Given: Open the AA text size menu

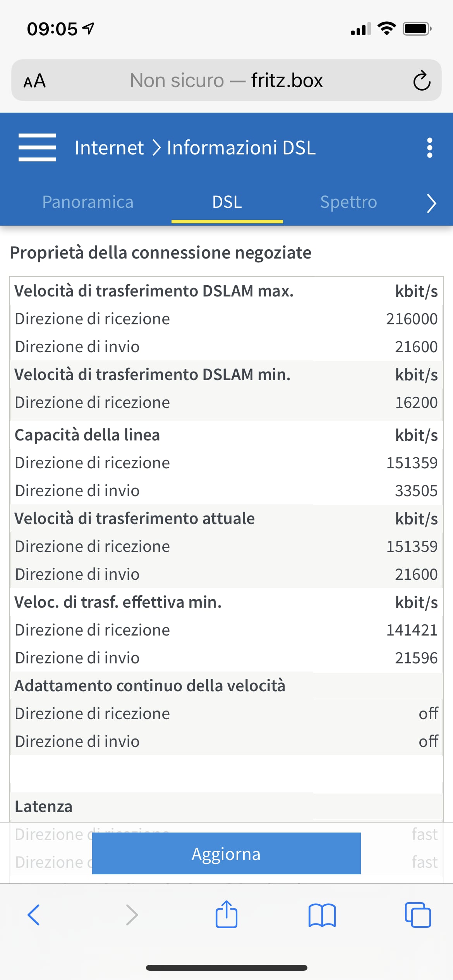Looking at the screenshot, I should pyautogui.click(x=34, y=81).
